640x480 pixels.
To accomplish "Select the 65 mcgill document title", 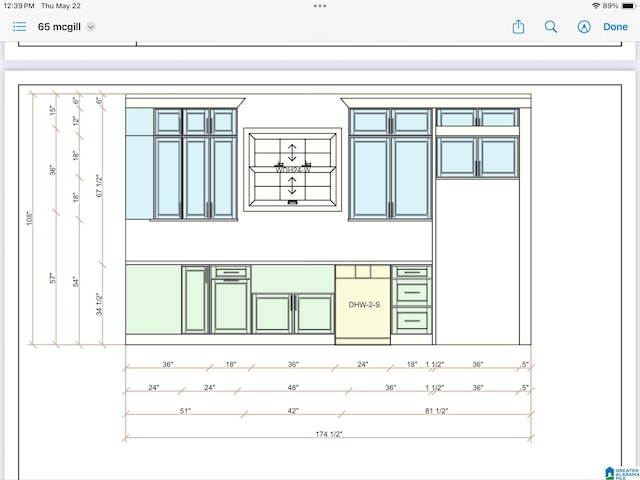I will point(59,27).
